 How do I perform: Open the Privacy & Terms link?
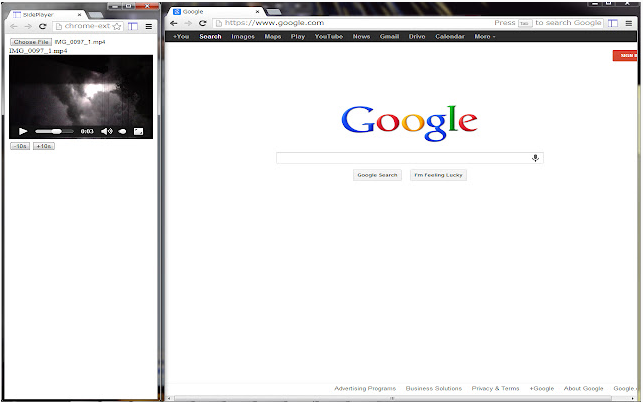pyautogui.click(x=495, y=388)
